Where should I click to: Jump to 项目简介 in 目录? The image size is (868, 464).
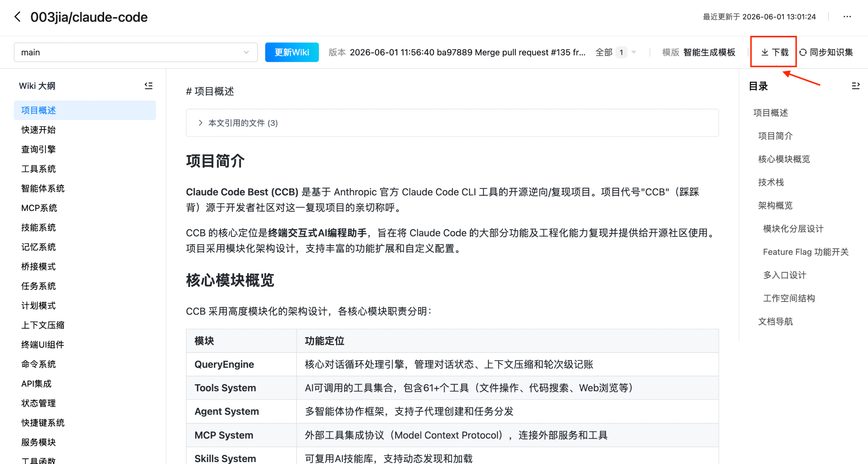coord(775,136)
